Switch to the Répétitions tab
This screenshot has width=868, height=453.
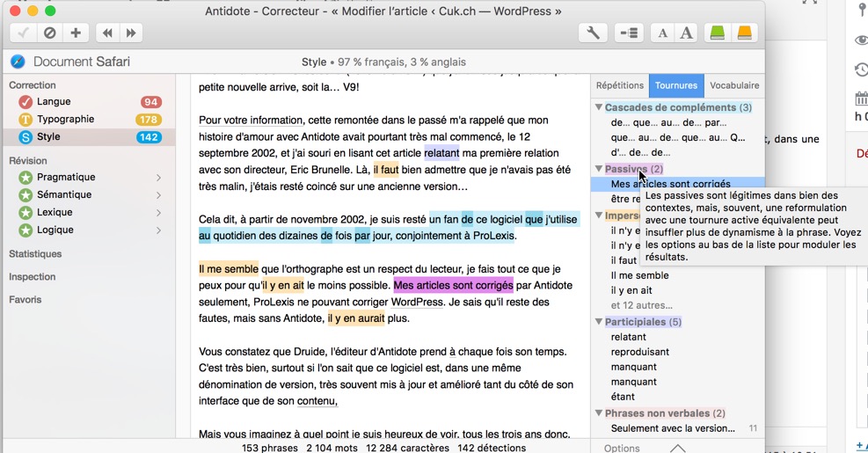(619, 85)
